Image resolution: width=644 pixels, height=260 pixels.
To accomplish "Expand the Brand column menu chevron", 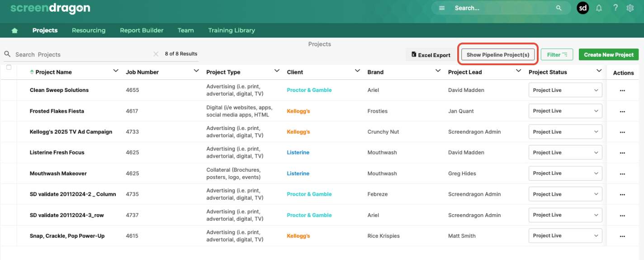I will (x=438, y=71).
